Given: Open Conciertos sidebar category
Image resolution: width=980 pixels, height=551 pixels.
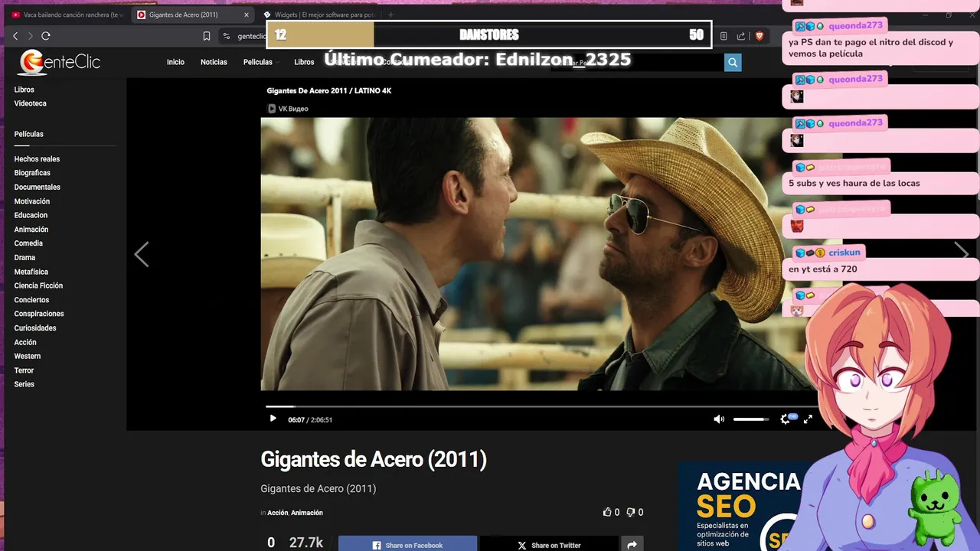Looking at the screenshot, I should pos(31,300).
